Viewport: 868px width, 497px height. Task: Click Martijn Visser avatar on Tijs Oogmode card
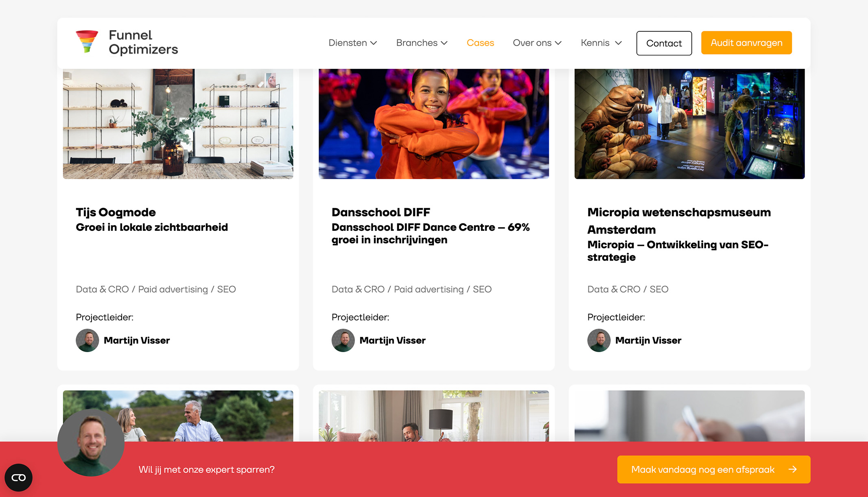[x=87, y=340]
